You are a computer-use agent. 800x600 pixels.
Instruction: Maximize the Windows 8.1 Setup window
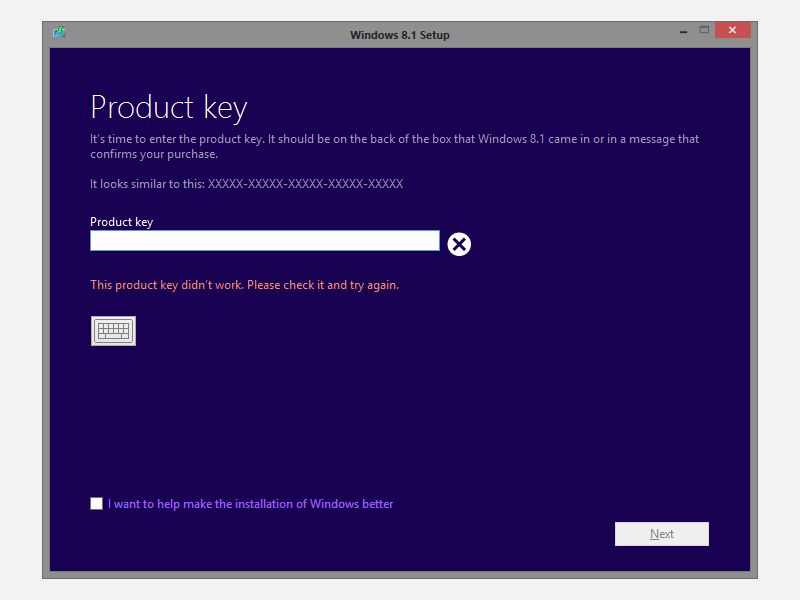pos(704,30)
